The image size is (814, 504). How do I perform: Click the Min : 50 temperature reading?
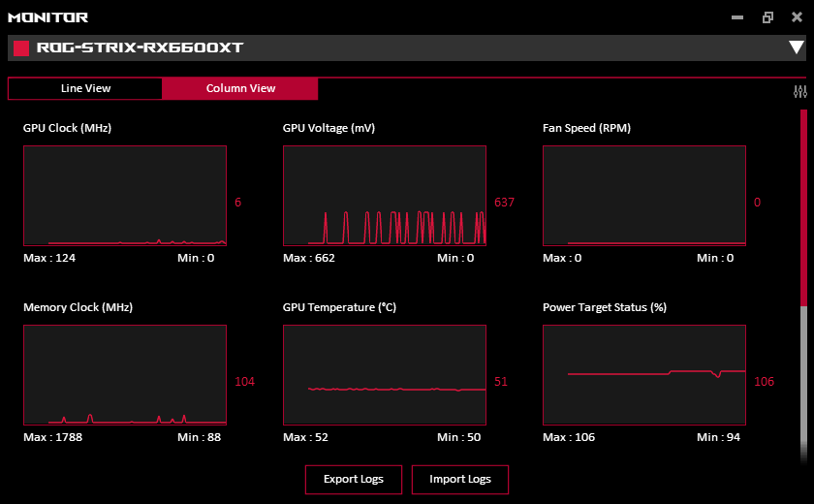(458, 437)
